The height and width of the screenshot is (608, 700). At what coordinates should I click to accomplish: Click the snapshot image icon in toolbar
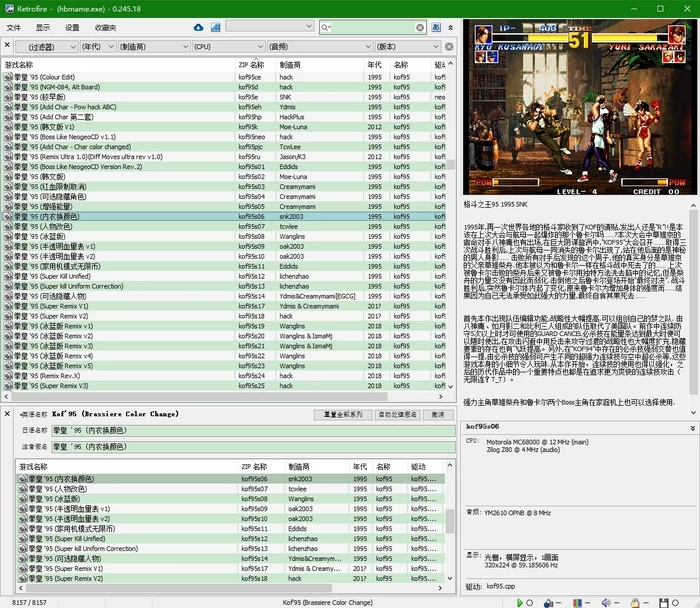214,27
